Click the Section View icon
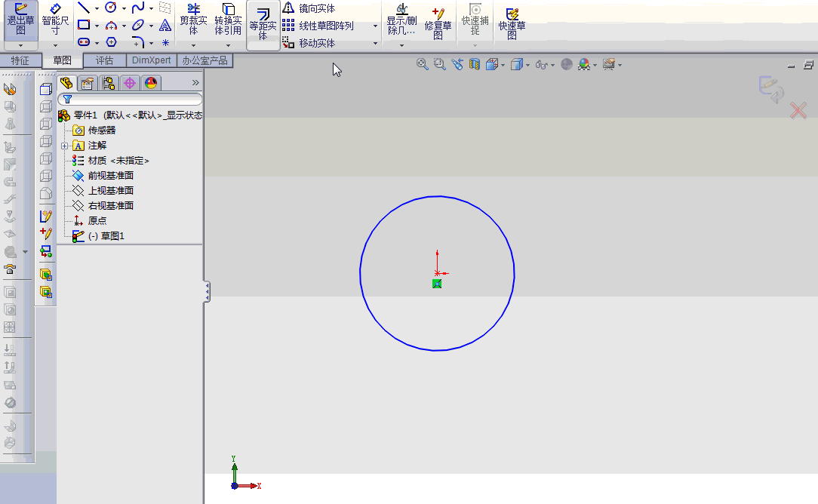 (x=474, y=64)
